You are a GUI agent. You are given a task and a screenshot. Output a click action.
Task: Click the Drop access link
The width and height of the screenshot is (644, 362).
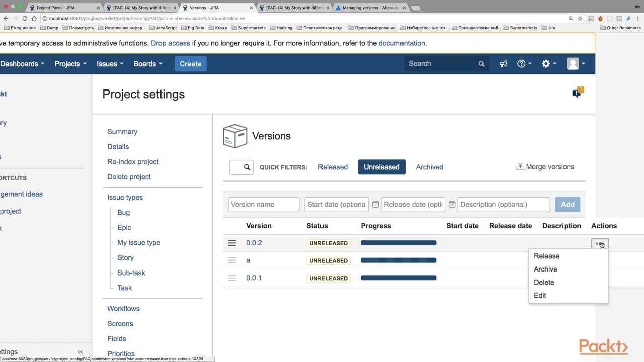coord(171,43)
